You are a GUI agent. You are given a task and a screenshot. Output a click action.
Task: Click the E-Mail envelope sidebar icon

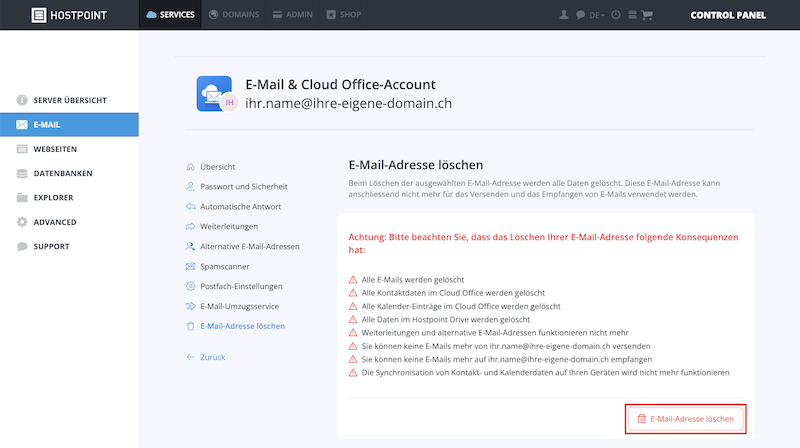22,125
